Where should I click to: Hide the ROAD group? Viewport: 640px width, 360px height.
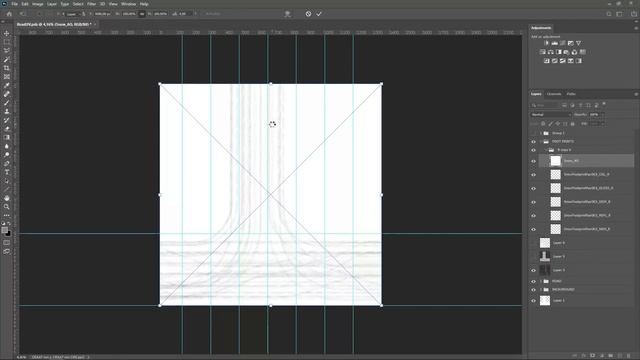533,281
